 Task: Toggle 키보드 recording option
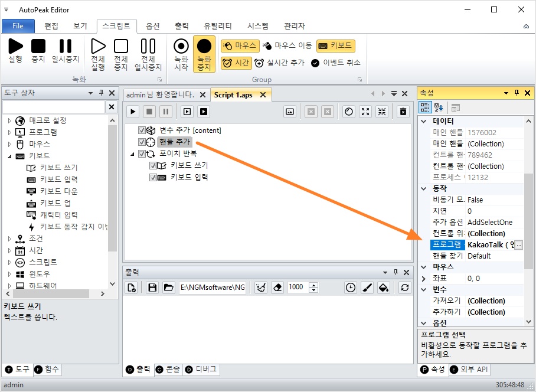pyautogui.click(x=336, y=46)
